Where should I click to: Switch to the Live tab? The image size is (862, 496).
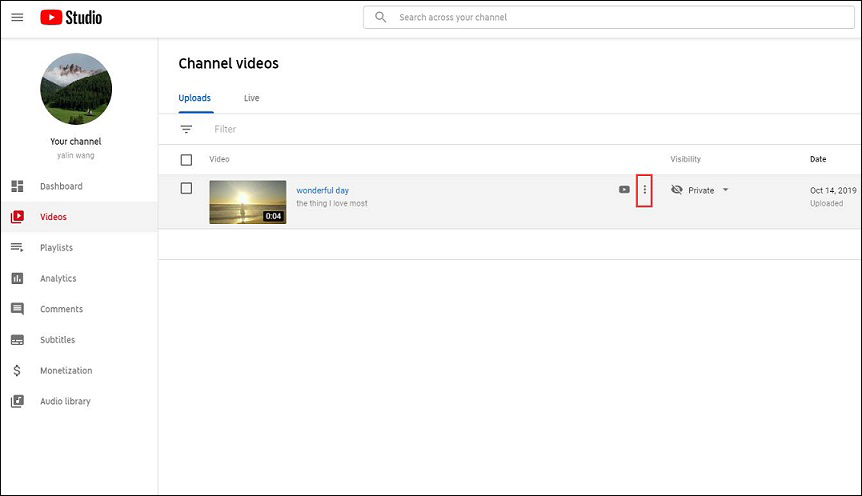pyautogui.click(x=251, y=98)
